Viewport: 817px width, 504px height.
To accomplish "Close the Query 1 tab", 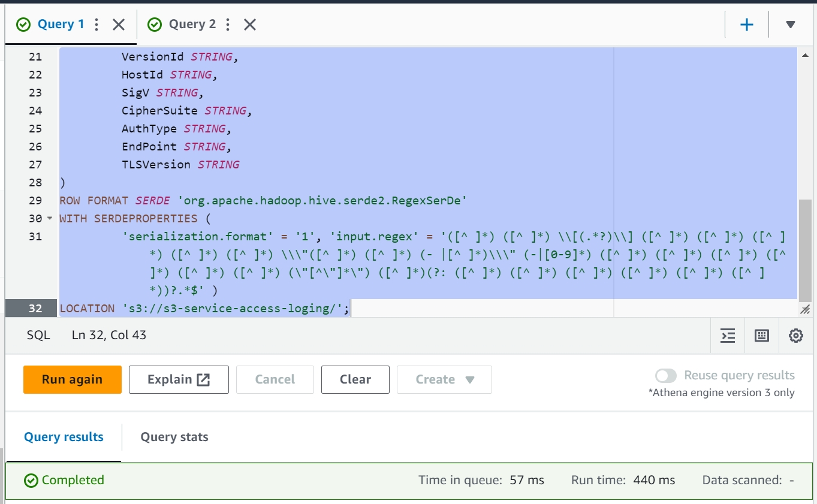I will pos(119,25).
